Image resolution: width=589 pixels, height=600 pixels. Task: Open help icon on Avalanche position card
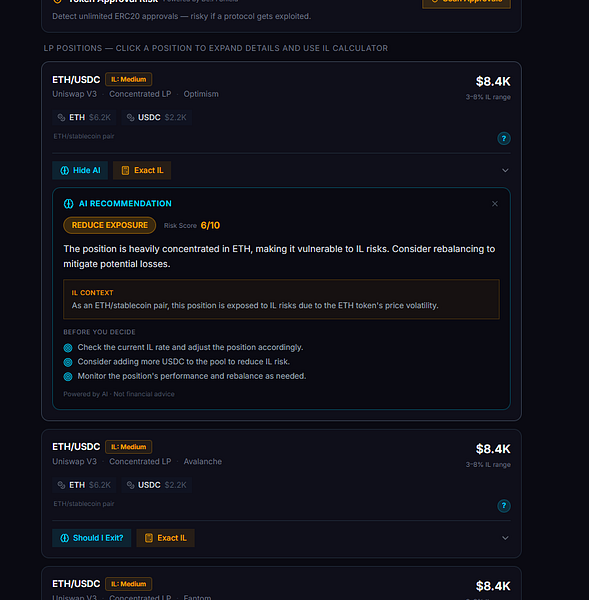pyautogui.click(x=504, y=505)
